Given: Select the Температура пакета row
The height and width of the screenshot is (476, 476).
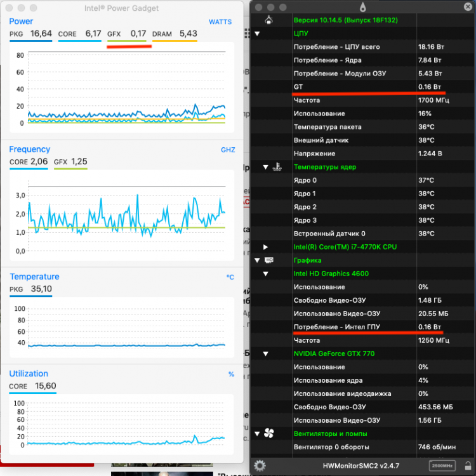Looking at the screenshot, I should tap(363, 127).
